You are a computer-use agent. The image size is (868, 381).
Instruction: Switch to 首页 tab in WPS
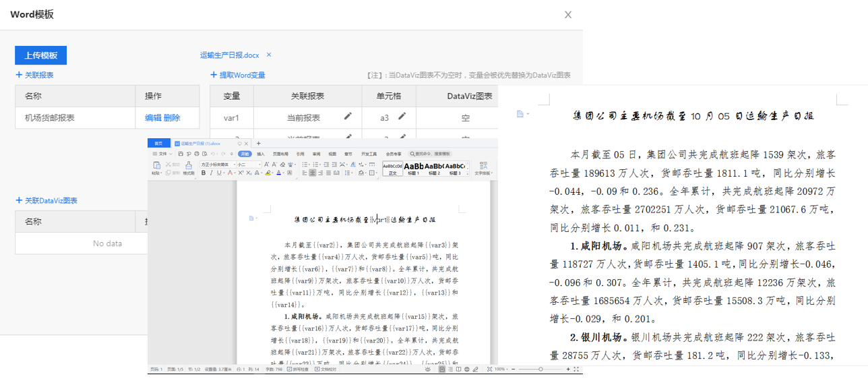[x=158, y=144]
